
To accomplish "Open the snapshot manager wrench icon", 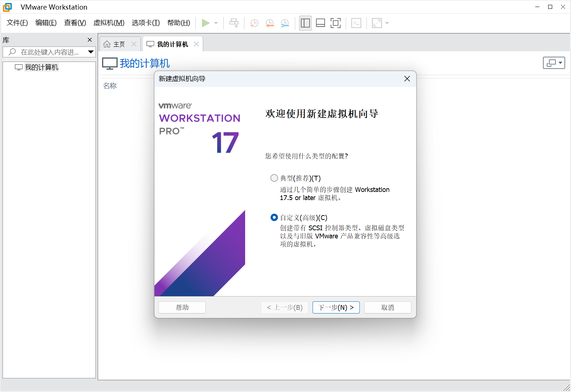I will point(285,23).
